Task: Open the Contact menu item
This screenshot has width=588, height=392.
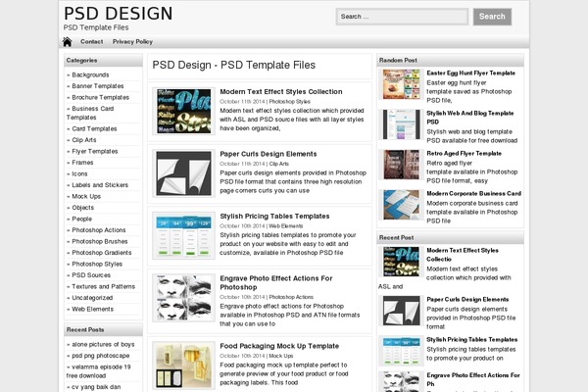Action: pyautogui.click(x=91, y=42)
